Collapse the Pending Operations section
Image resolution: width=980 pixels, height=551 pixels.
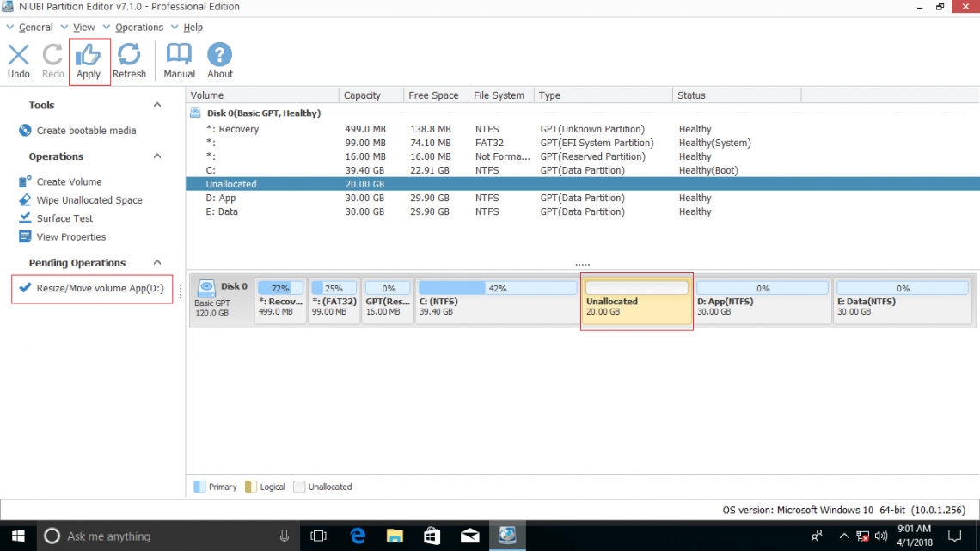pos(157,263)
